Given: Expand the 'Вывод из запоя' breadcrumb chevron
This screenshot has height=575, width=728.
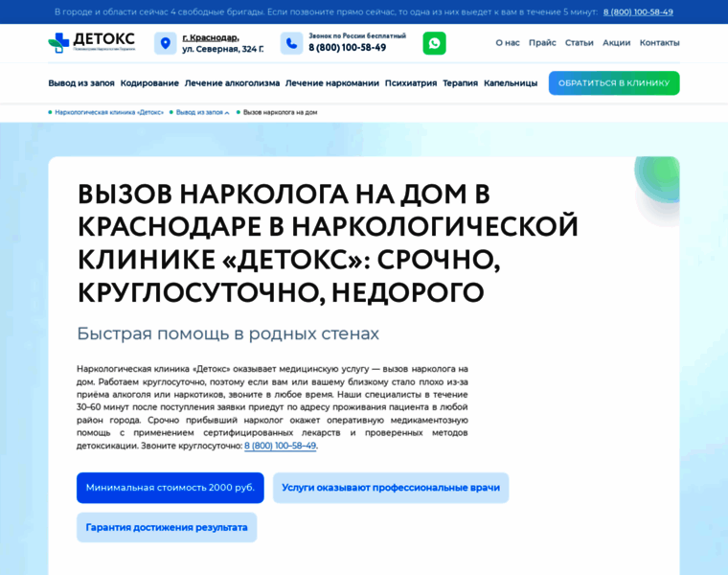Looking at the screenshot, I should tap(227, 113).
